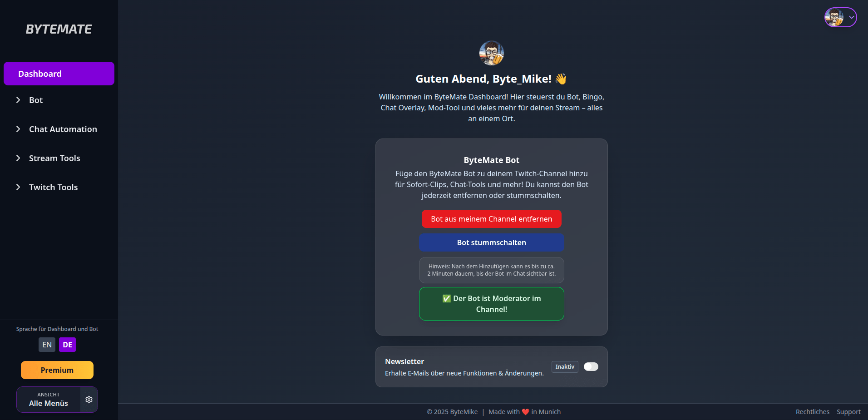Viewport: 868px width, 420px height.
Task: Select DE as the bot language
Action: click(67, 345)
